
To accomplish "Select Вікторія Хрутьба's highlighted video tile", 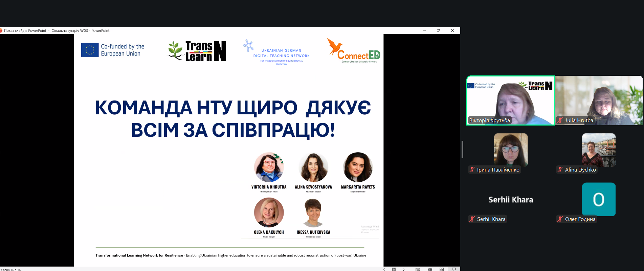I will (510, 100).
